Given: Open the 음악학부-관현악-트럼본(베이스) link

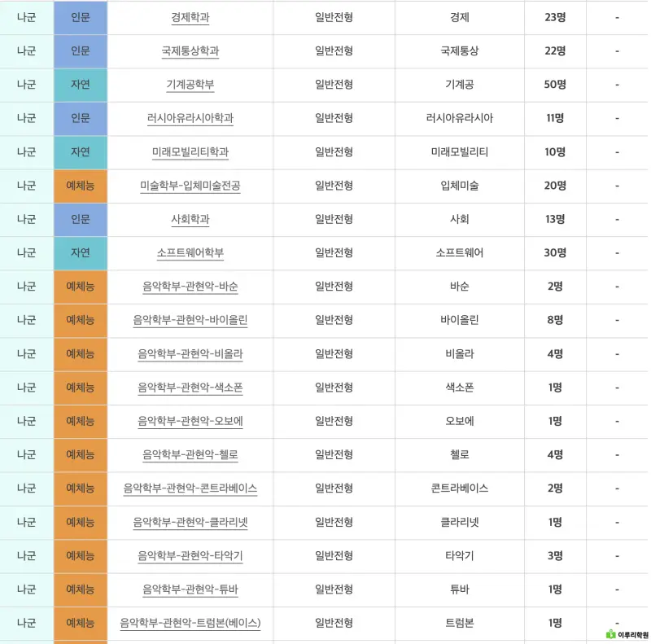Looking at the screenshot, I should tap(190, 623).
